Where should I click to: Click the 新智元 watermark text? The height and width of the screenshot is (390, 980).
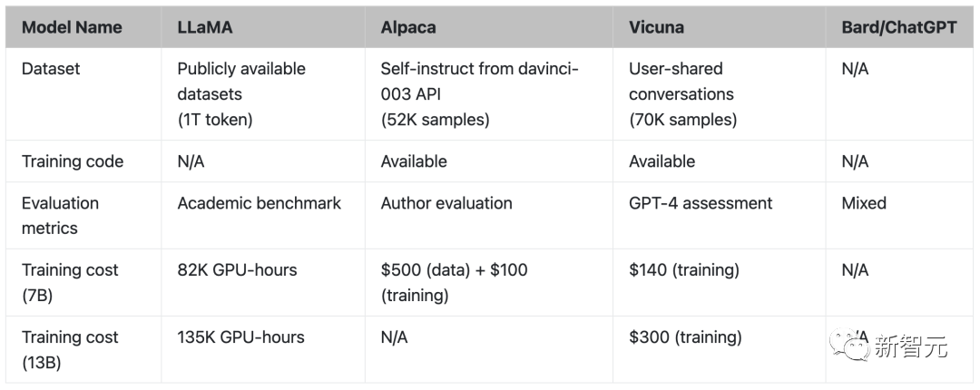[x=910, y=346]
